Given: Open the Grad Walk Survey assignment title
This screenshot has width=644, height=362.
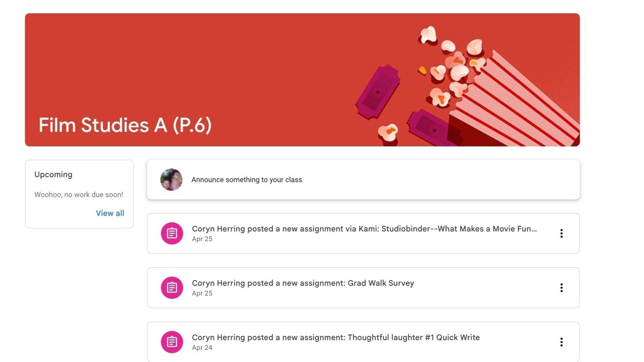Looking at the screenshot, I should 303,283.
